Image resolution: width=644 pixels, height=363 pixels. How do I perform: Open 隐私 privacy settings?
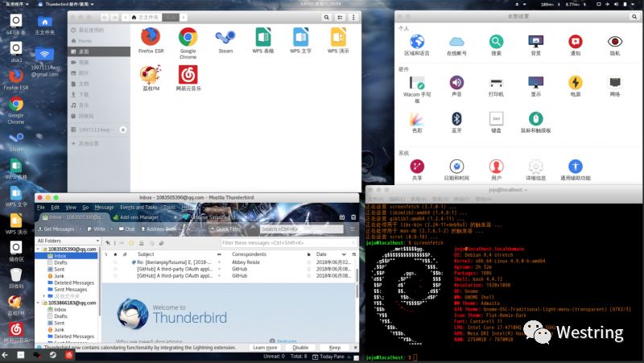(x=615, y=45)
